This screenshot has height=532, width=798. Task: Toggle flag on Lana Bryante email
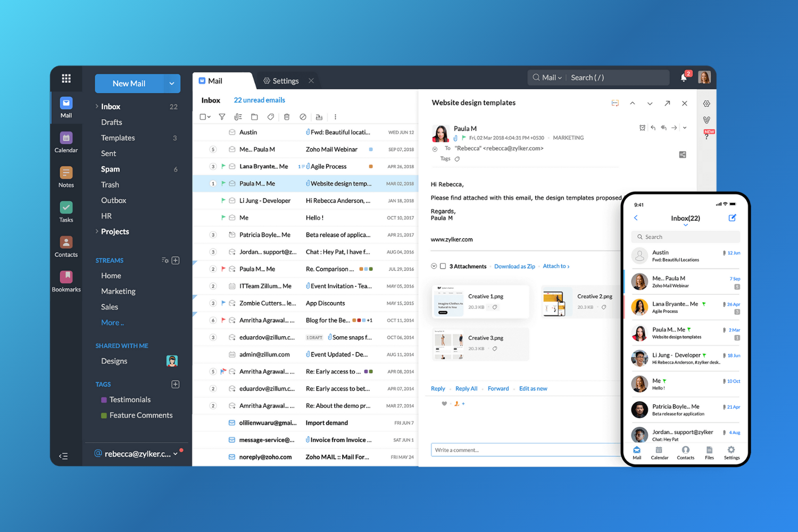pyautogui.click(x=223, y=167)
